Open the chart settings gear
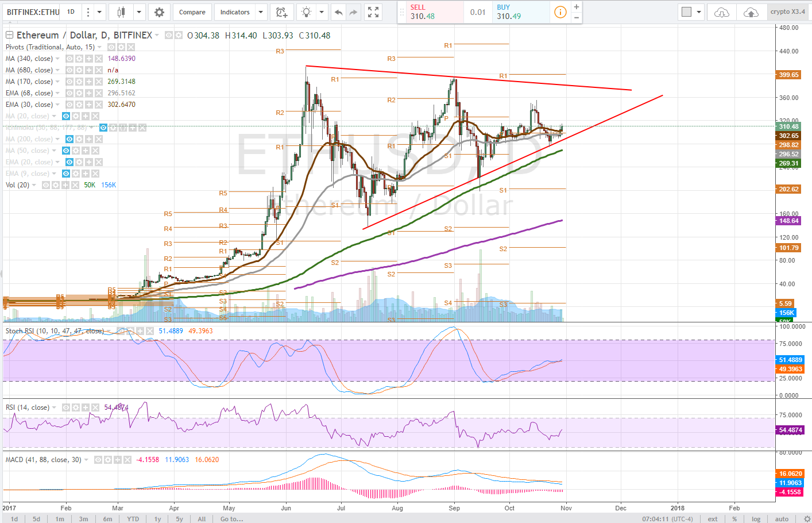This screenshot has width=812, height=523. [159, 12]
